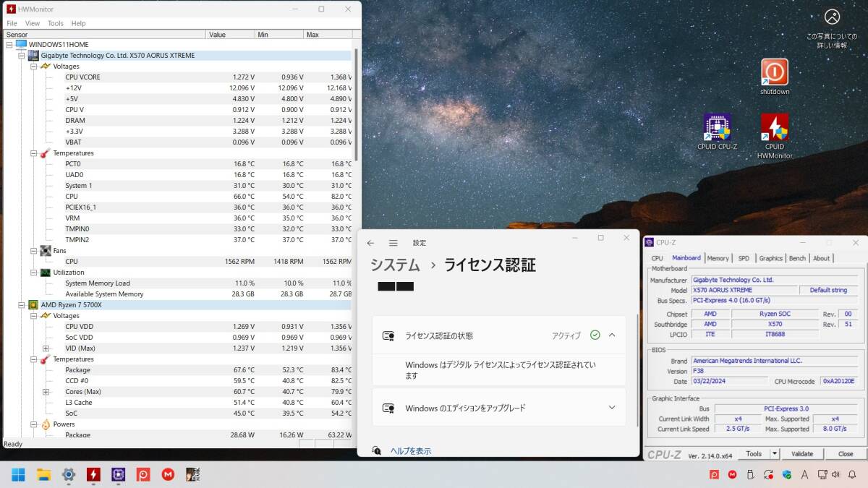The width and height of the screenshot is (868, 488).
Task: Switch to the Bench tab in CPU-Z
Action: (797, 258)
